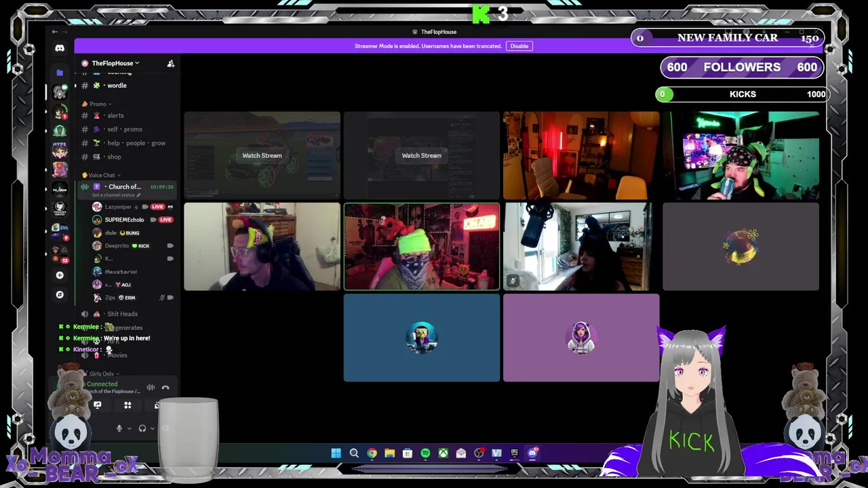Click the share your screen icon

pyautogui.click(x=98, y=405)
